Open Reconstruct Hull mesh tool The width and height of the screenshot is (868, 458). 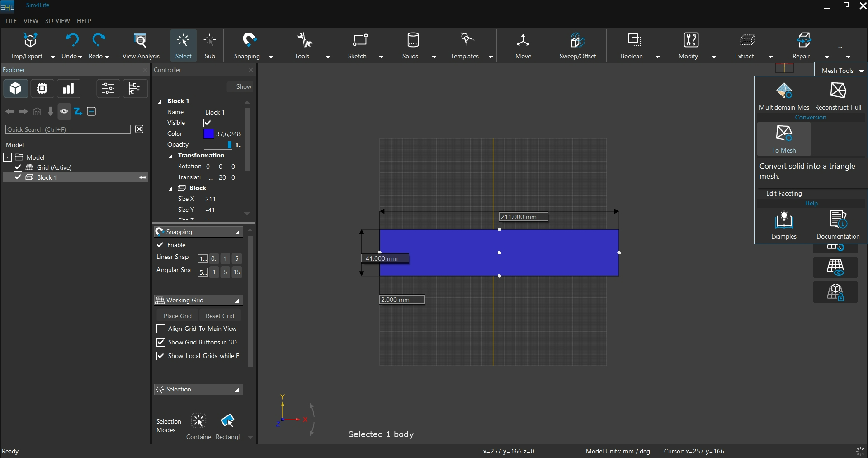click(838, 91)
